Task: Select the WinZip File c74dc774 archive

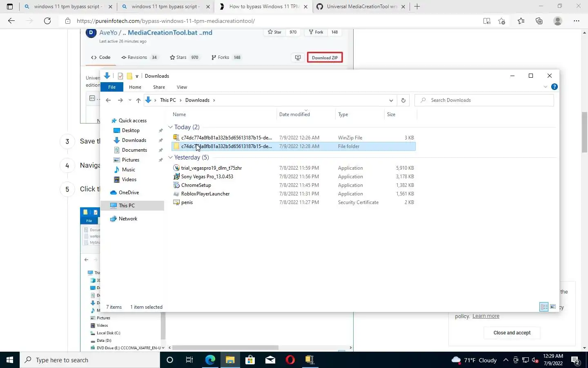Action: coord(294,138)
